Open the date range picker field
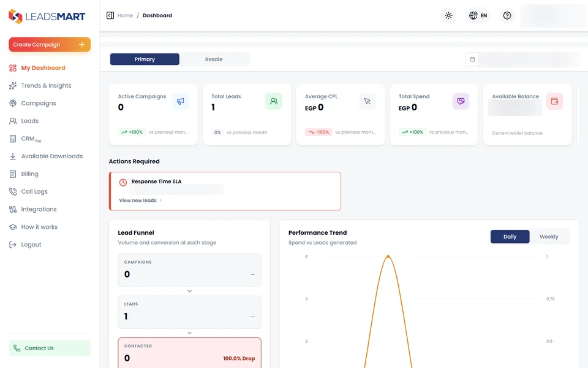 [522, 59]
